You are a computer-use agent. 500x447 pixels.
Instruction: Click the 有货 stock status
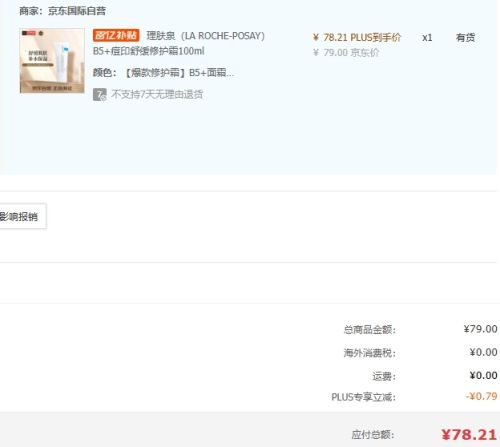click(x=465, y=38)
